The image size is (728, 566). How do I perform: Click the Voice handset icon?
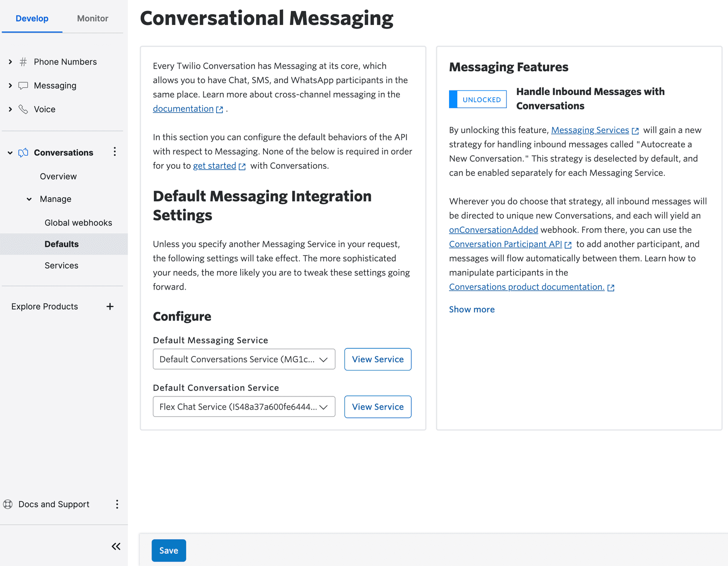coord(22,109)
